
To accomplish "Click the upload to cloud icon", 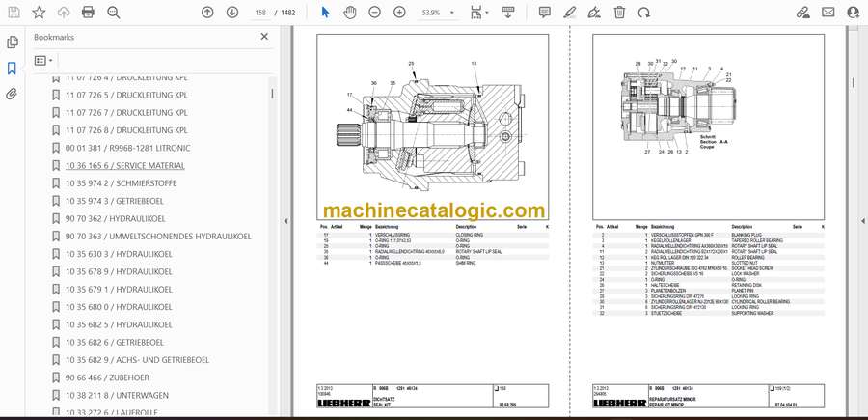I will tap(64, 13).
